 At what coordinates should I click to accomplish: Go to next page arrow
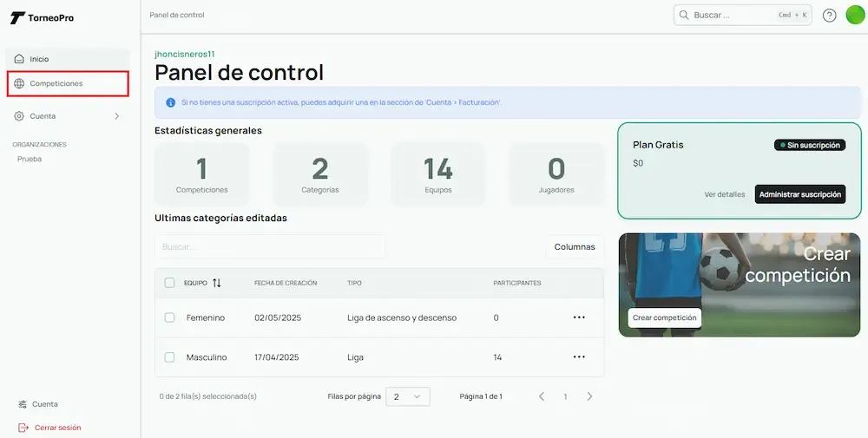click(x=589, y=396)
